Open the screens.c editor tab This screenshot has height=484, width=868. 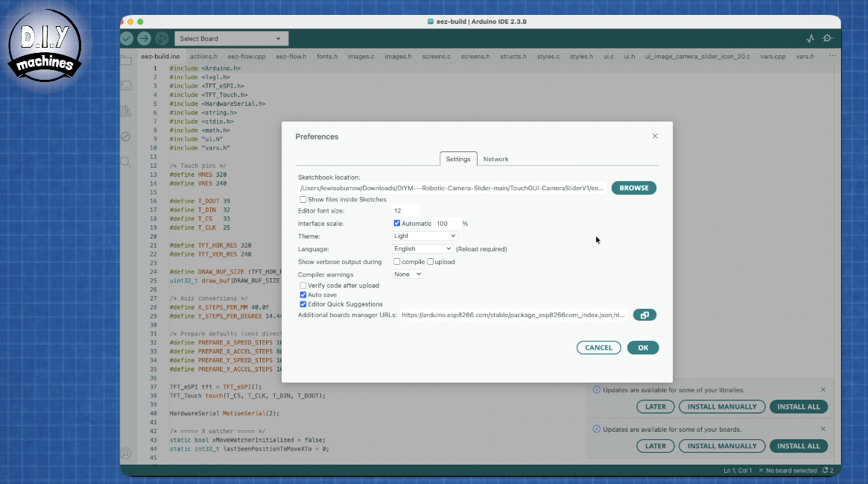pos(436,57)
